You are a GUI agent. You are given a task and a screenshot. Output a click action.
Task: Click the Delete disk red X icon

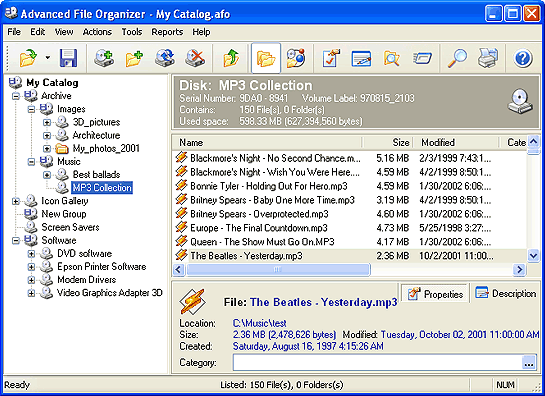coord(195,58)
